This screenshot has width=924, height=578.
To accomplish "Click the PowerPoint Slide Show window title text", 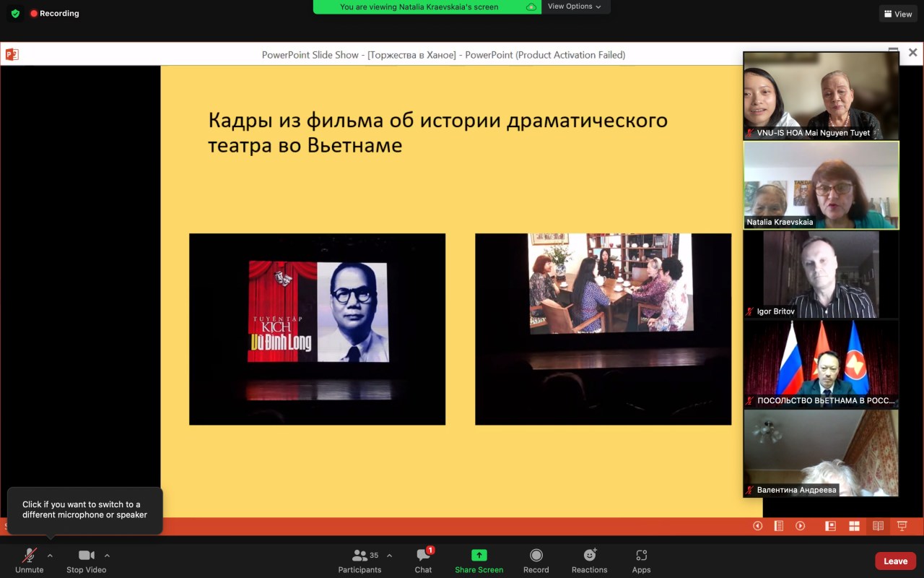I will click(x=443, y=55).
